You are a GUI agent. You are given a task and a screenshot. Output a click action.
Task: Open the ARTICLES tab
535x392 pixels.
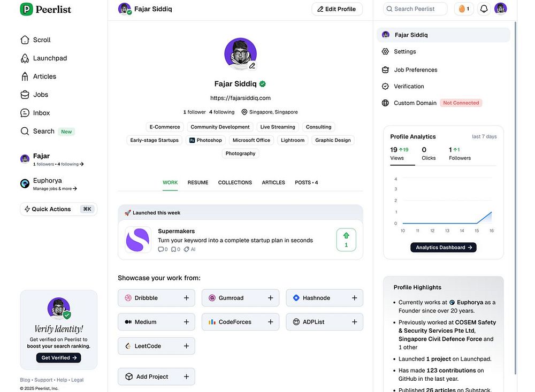[273, 182]
